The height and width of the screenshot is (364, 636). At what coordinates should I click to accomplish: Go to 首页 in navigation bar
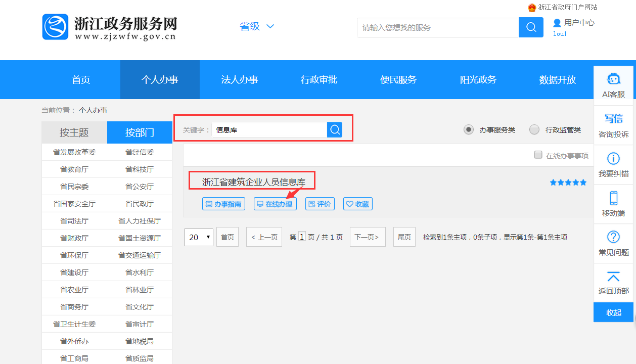tap(81, 80)
